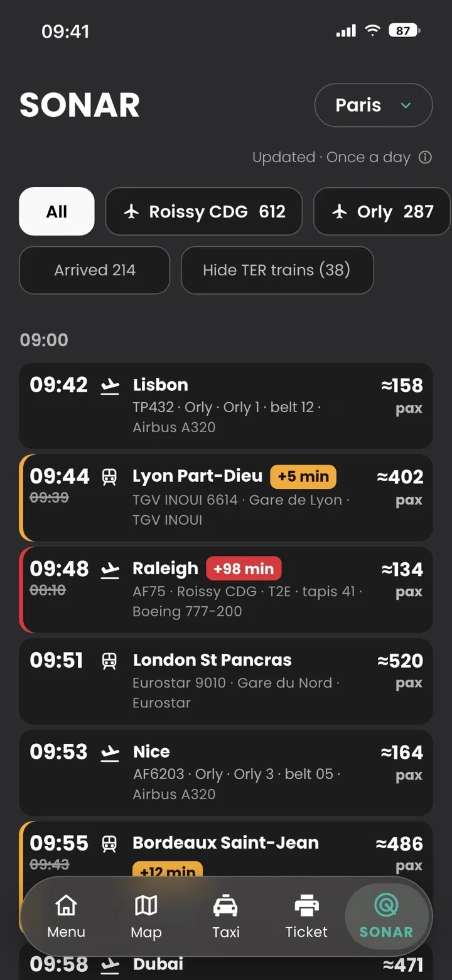Toggle Hide TER trains (38) filter
The height and width of the screenshot is (980, 452).
pos(277,270)
